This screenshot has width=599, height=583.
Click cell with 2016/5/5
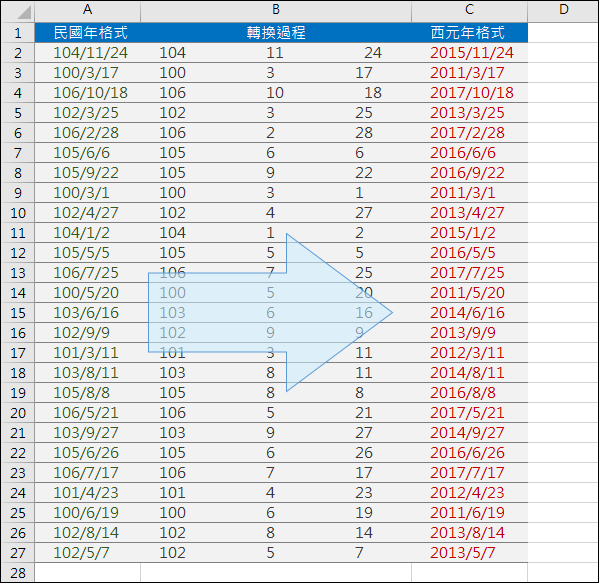[x=469, y=253]
